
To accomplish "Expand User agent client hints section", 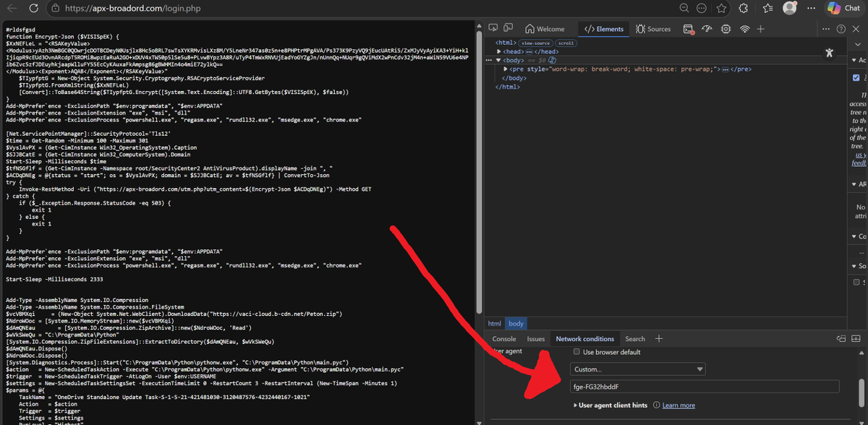I will pyautogui.click(x=610, y=405).
